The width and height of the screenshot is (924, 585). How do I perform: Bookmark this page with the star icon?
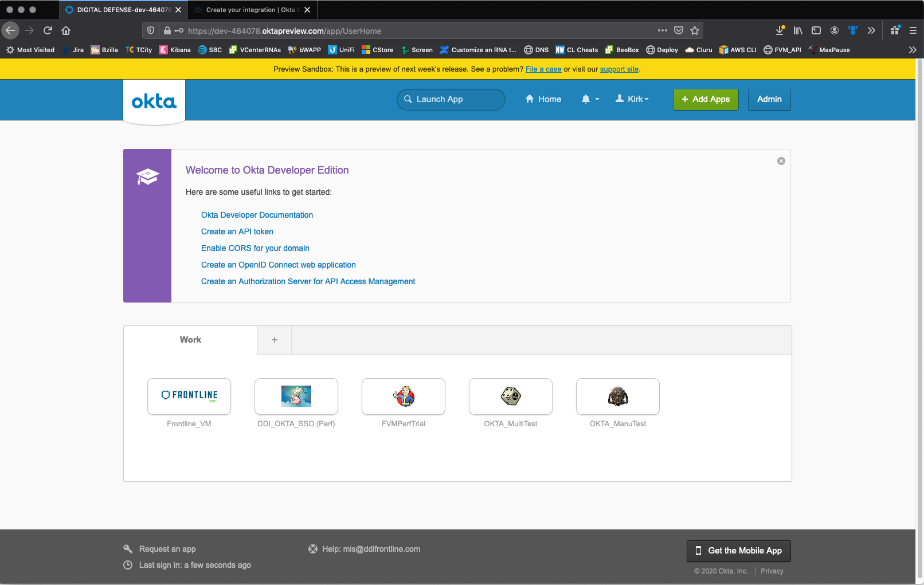[x=695, y=30]
